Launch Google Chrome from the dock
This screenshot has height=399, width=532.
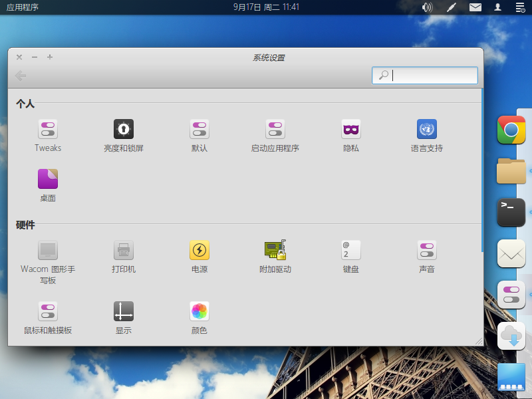511,130
